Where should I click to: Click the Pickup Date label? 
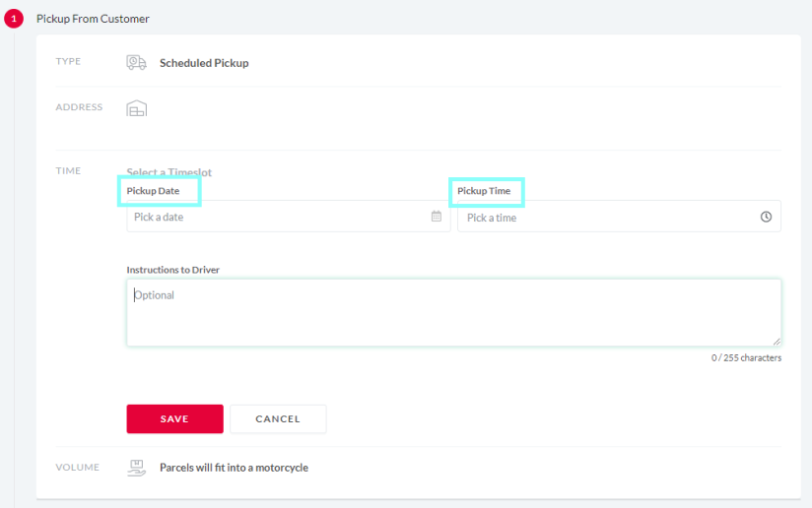(154, 191)
